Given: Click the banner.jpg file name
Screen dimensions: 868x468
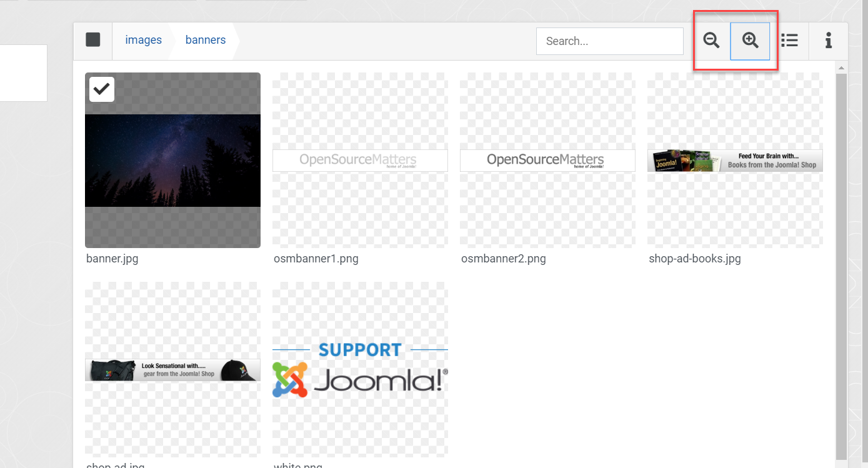Looking at the screenshot, I should point(112,259).
